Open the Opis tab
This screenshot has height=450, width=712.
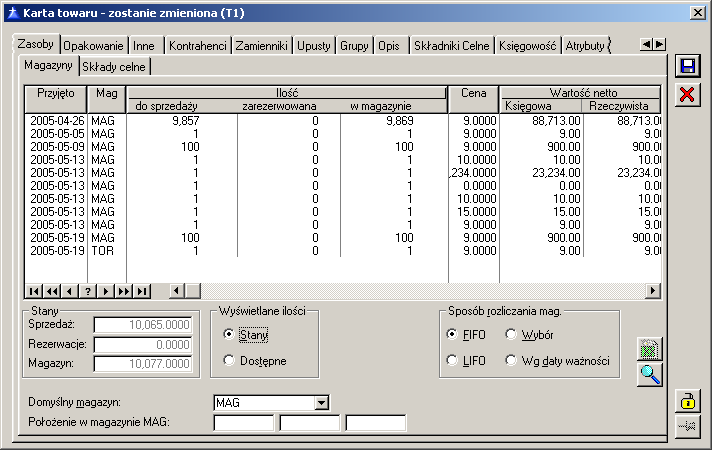[389, 46]
